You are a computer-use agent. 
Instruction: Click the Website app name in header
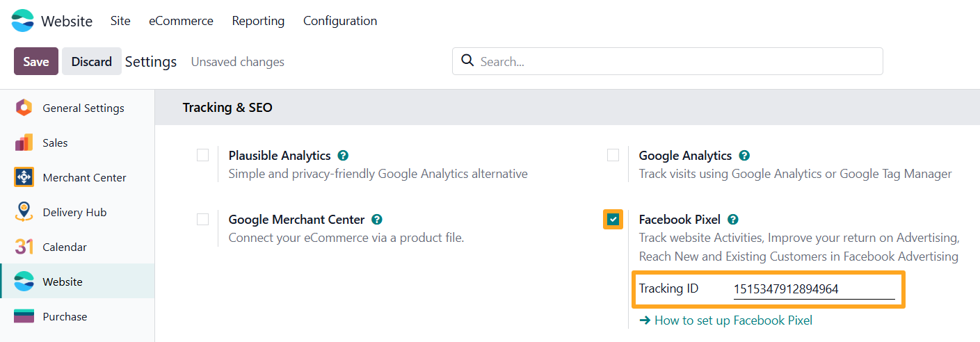click(67, 21)
